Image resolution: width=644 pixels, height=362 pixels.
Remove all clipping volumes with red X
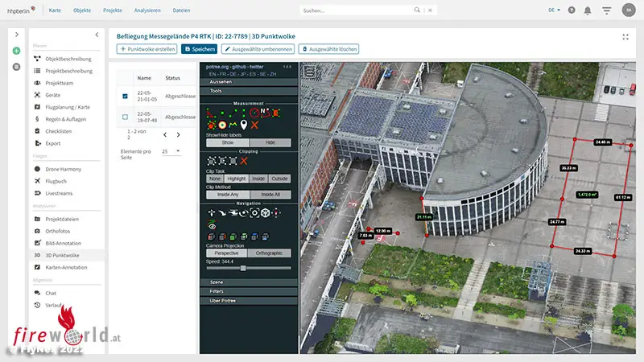(244, 161)
